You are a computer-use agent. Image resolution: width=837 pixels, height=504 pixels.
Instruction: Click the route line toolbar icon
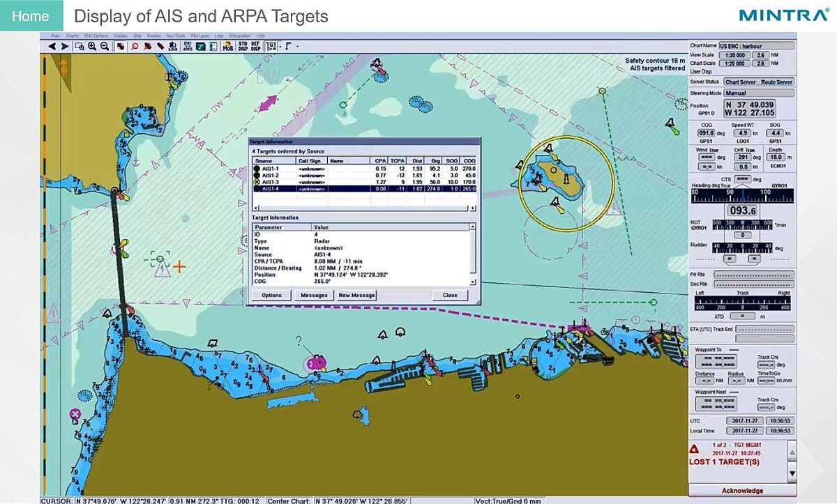tap(288, 47)
